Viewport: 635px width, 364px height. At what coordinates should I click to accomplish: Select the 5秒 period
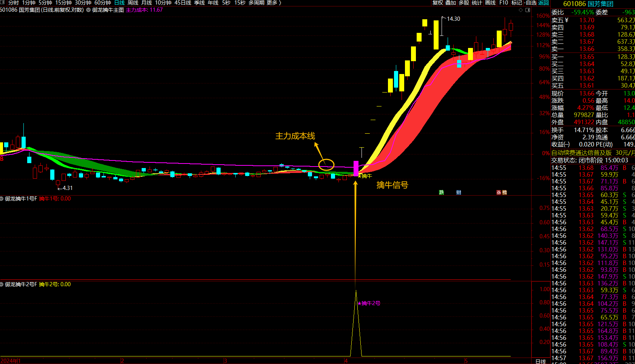pyautogui.click(x=226, y=3)
